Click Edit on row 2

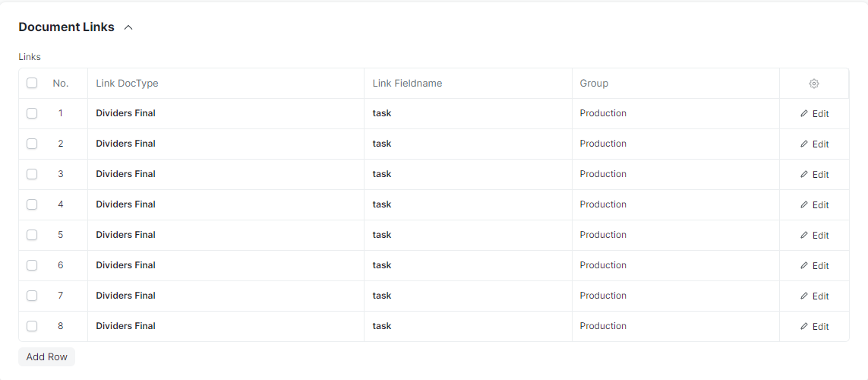[814, 144]
